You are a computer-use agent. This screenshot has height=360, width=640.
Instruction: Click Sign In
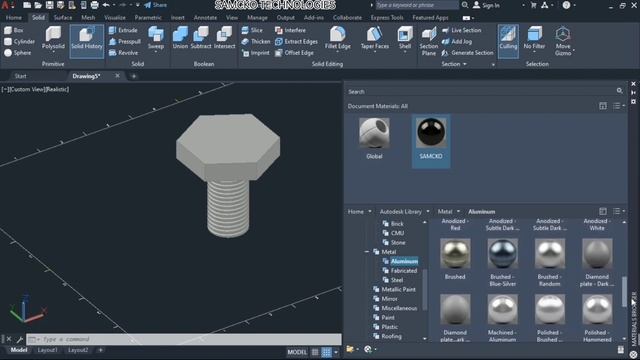click(486, 5)
